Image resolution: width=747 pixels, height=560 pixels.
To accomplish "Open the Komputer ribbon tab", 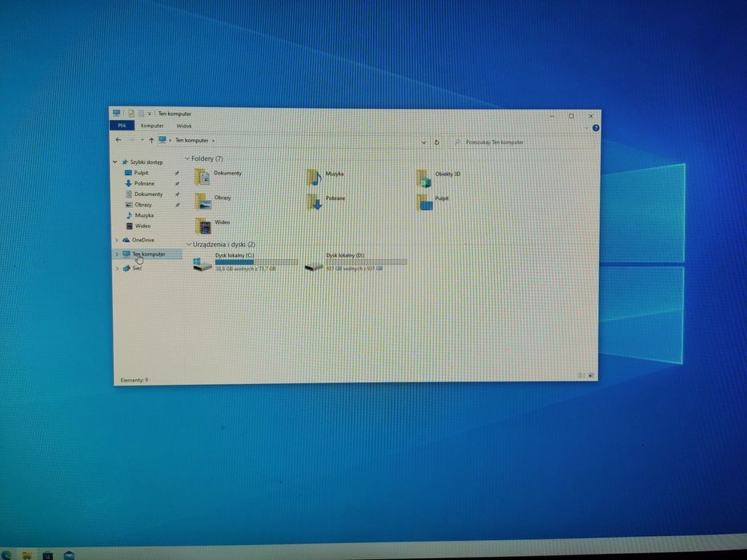I will click(152, 126).
